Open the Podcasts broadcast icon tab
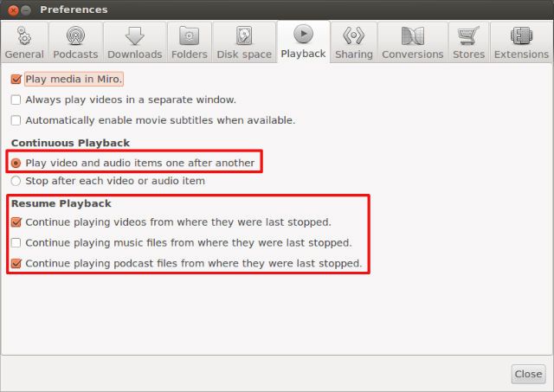Viewport: 554px width, 392px height. point(75,35)
